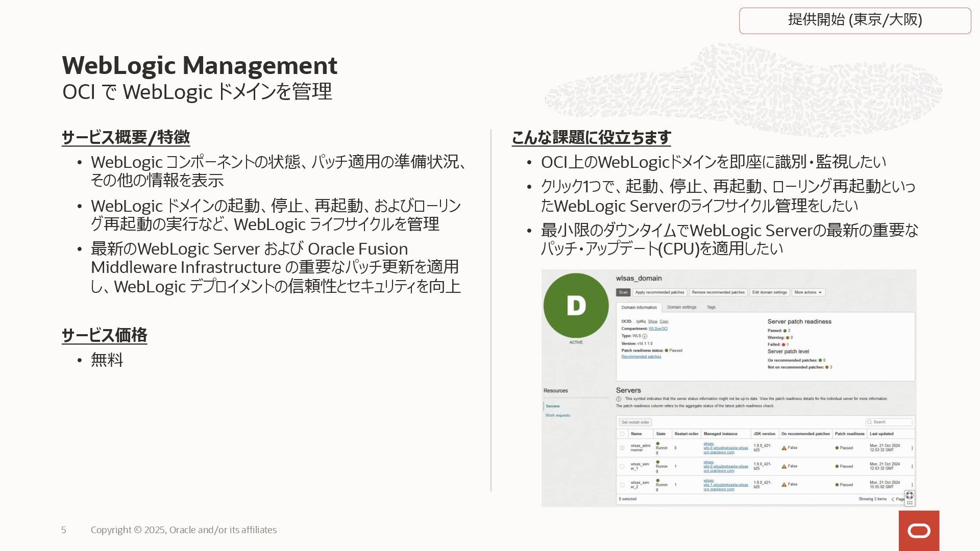Click Copy link next to OCID
This screenshot has height=551, width=980.
[664, 321]
